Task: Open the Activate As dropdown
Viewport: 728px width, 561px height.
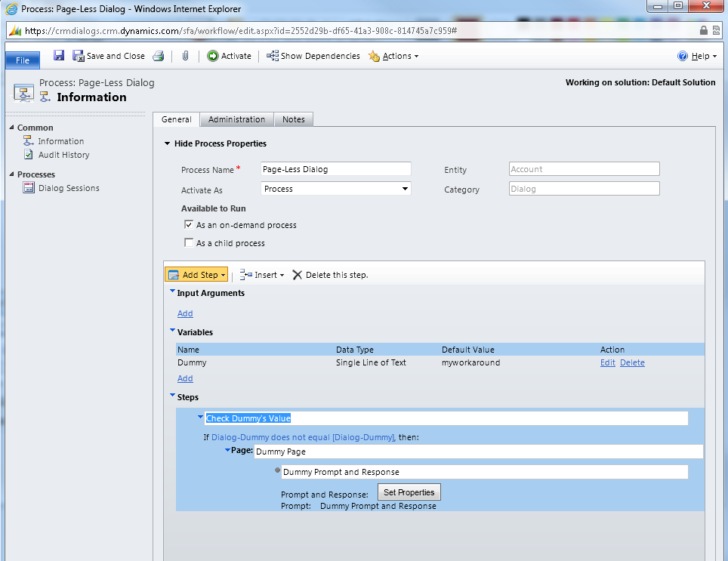Action: click(405, 189)
